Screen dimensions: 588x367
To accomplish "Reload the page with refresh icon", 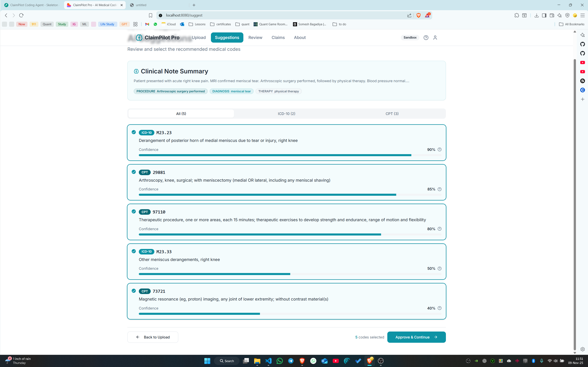I will [21, 15].
